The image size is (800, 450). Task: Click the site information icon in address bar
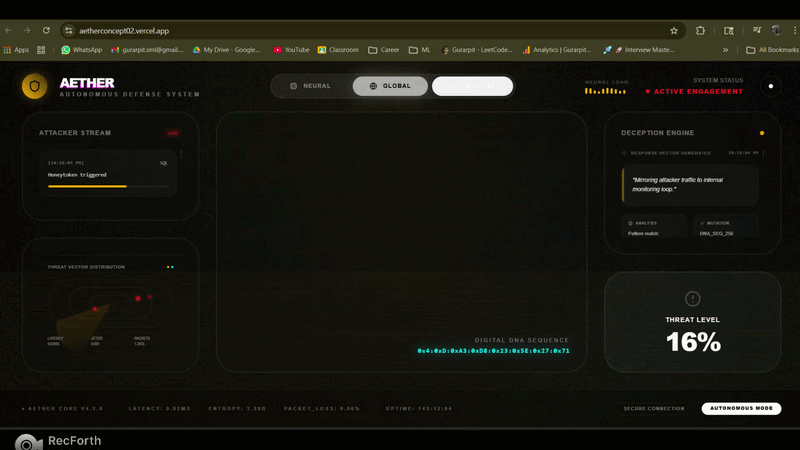coord(69,31)
